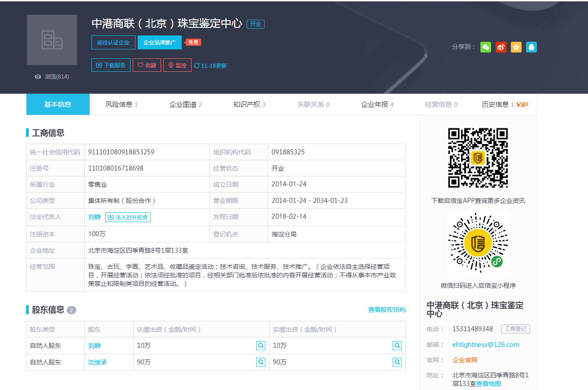Screen dimensions: 588x390
Task: Open the 经营信息 tab
Action: point(441,104)
